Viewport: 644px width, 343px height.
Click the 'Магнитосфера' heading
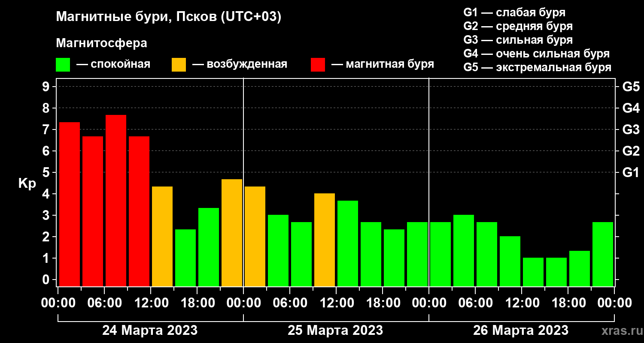101,43
